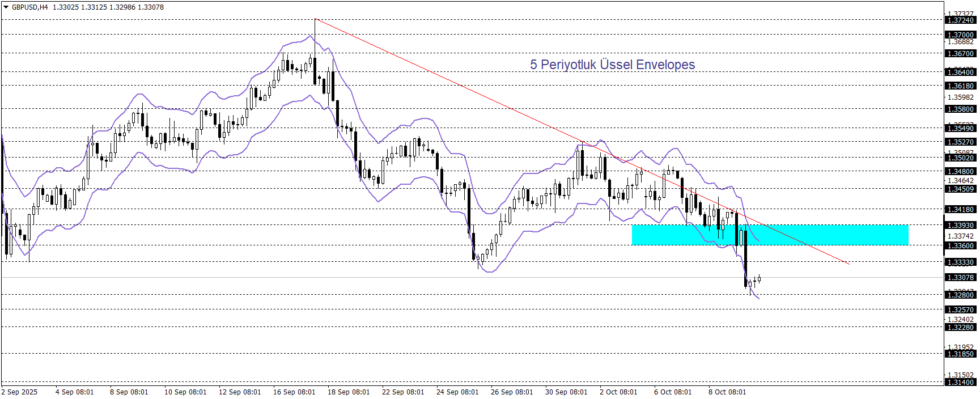The width and height of the screenshot is (980, 399).
Task: Click the 1.35800 price level tag
Action: pos(960,109)
